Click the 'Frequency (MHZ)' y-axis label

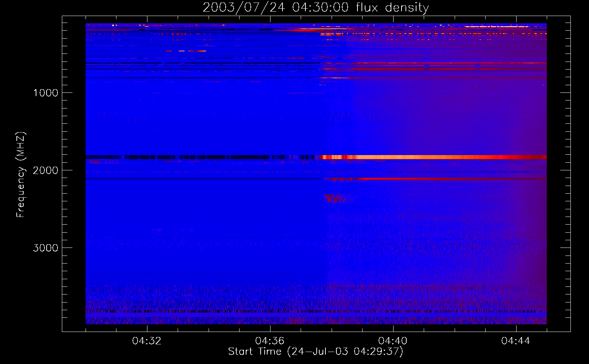[x=21, y=175]
